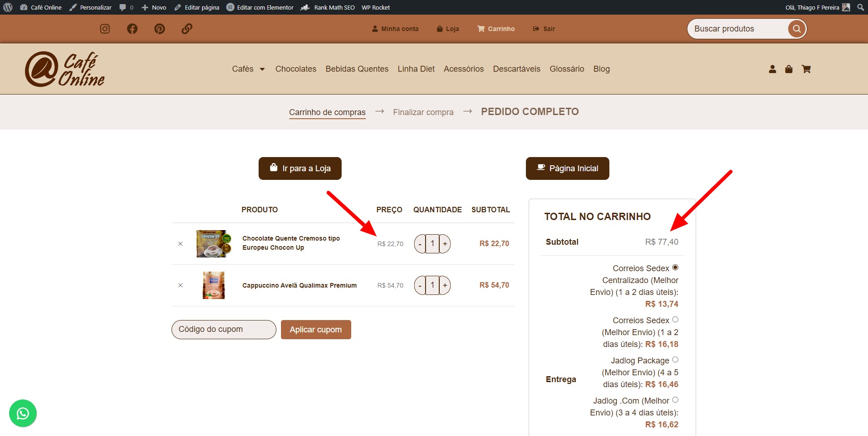Remove Chocolate Quente Chocon Up from cart
The height and width of the screenshot is (436, 868).
[x=180, y=244]
